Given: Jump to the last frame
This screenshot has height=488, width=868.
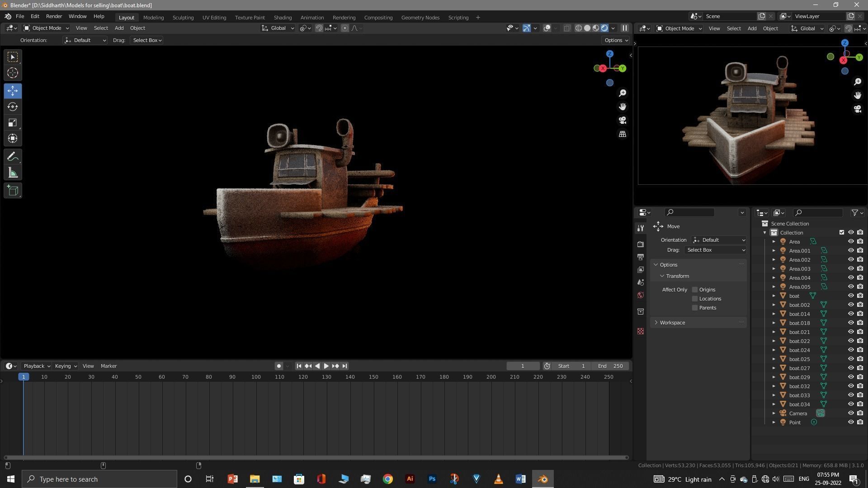Looking at the screenshot, I should [344, 366].
